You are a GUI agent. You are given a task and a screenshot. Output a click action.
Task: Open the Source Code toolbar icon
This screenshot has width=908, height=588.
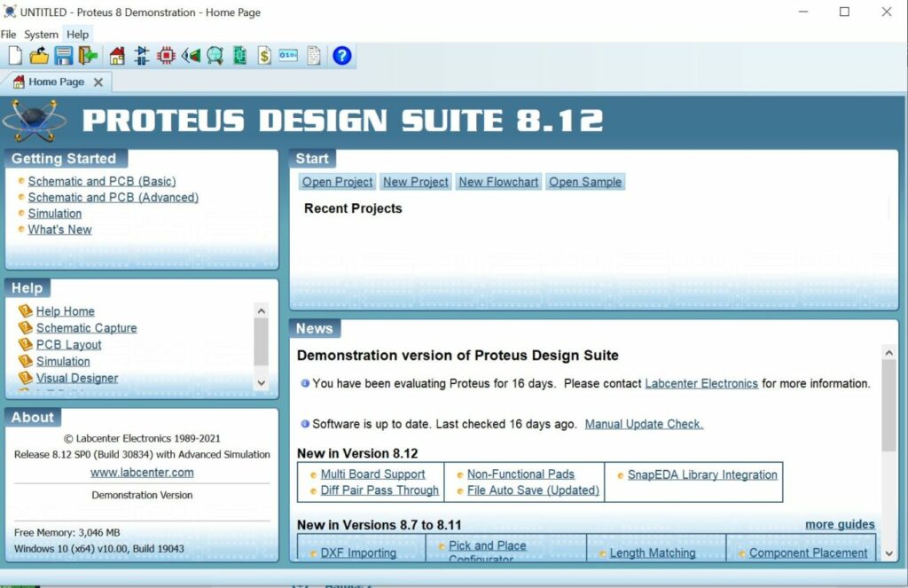point(288,56)
